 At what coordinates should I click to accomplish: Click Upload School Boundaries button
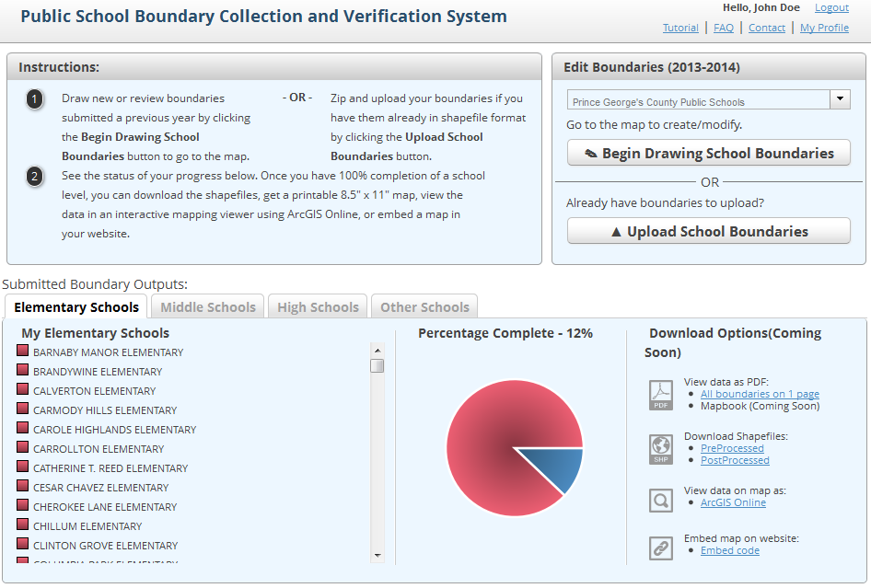(708, 231)
